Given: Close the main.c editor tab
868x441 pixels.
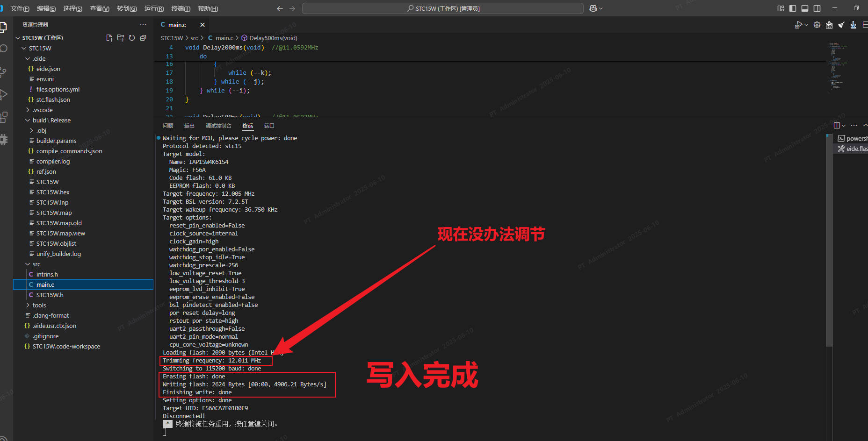Looking at the screenshot, I should pyautogui.click(x=203, y=25).
